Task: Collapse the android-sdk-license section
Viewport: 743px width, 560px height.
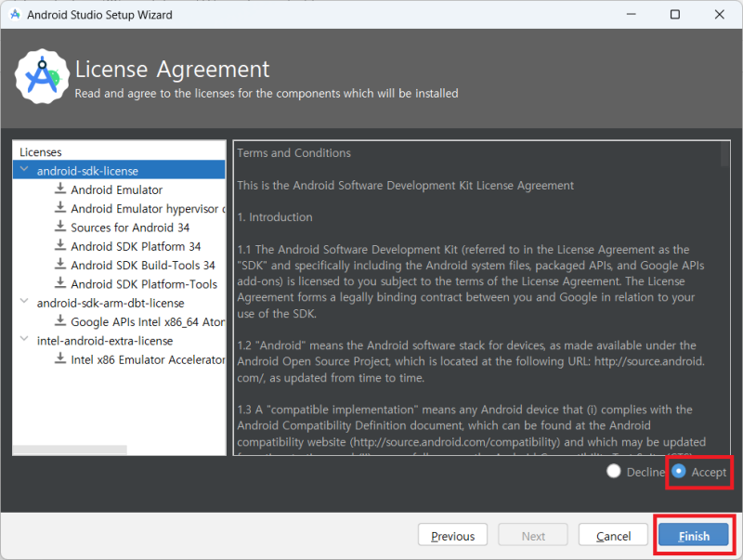Action: tap(22, 169)
